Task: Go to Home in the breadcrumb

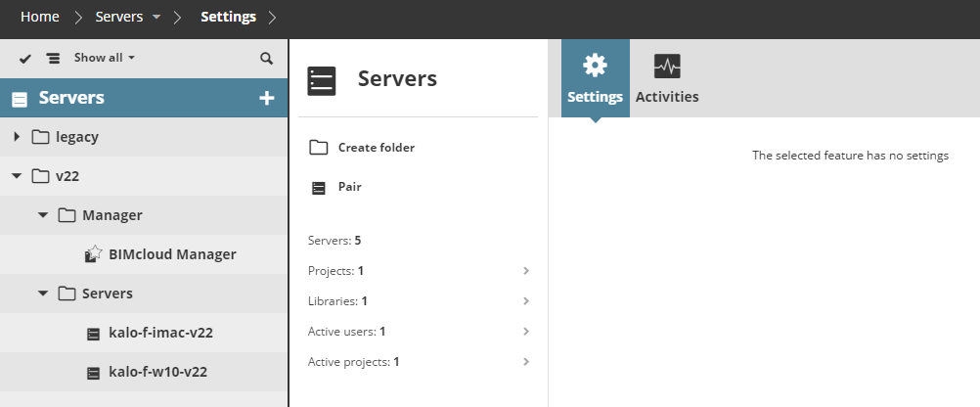Action: tap(40, 17)
